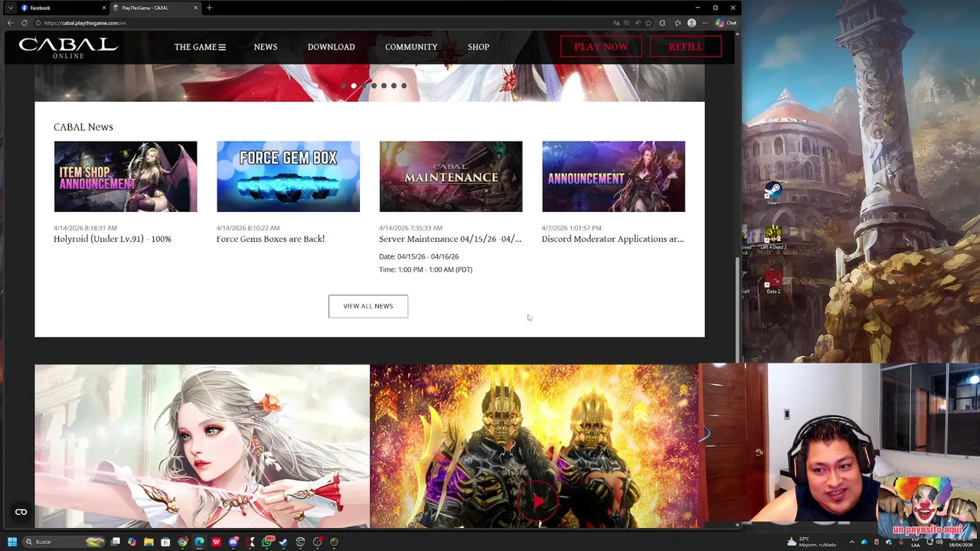Click the browser back arrow
This screenshot has width=980, height=551.
click(10, 23)
